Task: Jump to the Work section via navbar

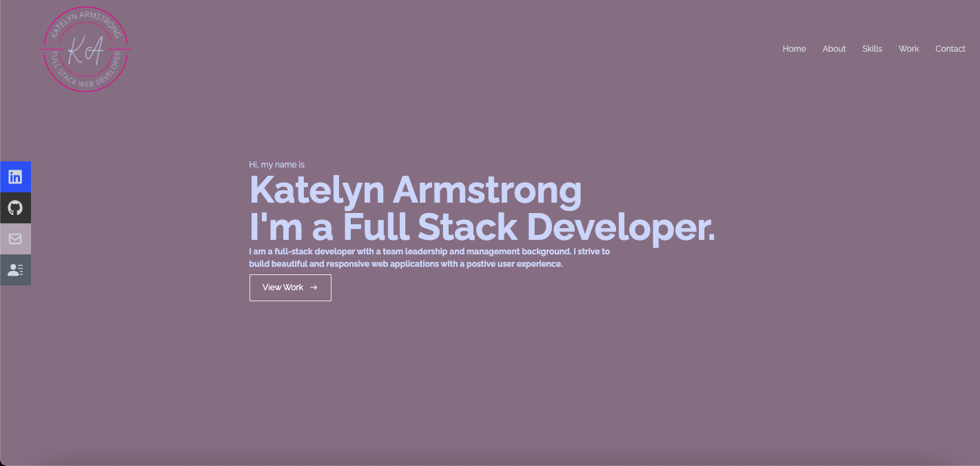Action: [x=908, y=48]
